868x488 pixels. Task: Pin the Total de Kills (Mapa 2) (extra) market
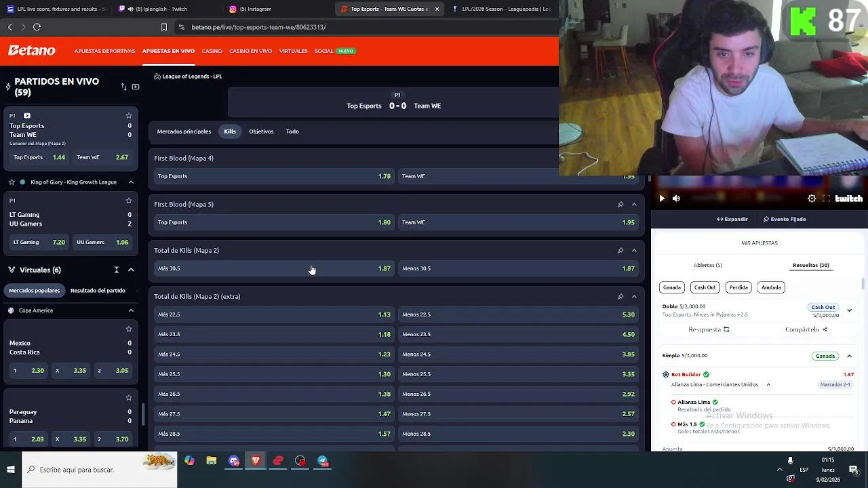[x=620, y=297]
